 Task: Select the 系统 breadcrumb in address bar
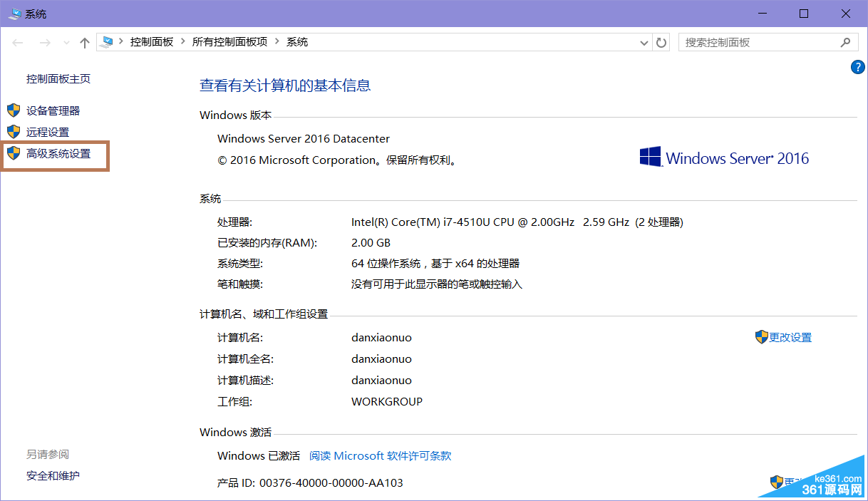(x=297, y=42)
